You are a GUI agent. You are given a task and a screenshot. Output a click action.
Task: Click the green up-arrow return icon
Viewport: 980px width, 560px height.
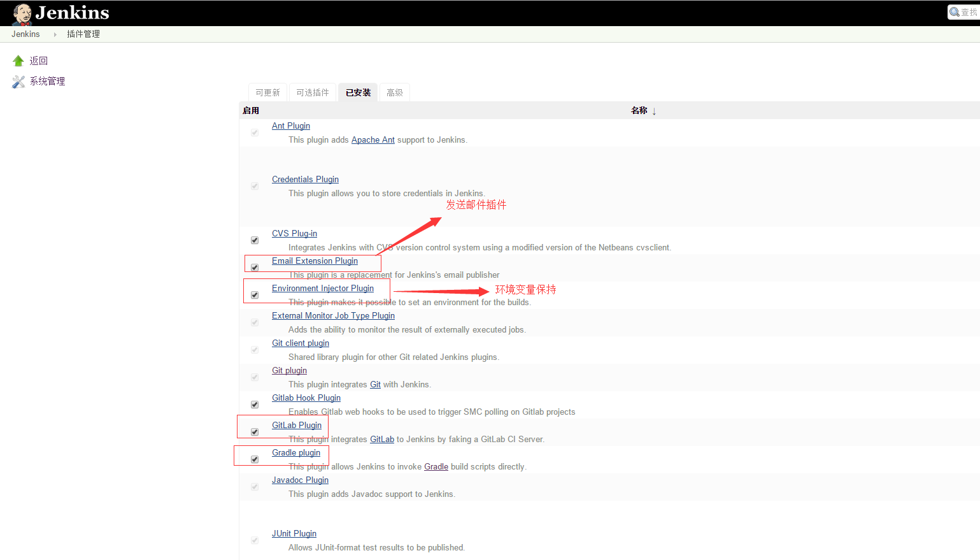pyautogui.click(x=18, y=61)
